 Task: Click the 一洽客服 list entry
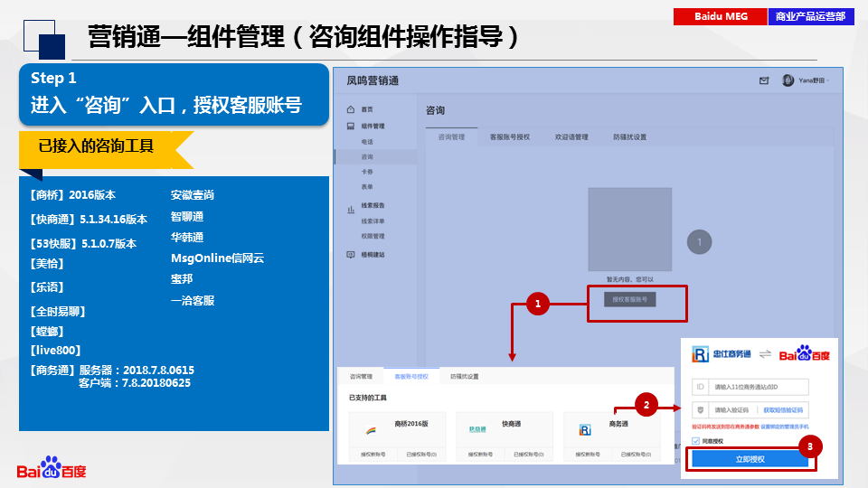pos(192,300)
